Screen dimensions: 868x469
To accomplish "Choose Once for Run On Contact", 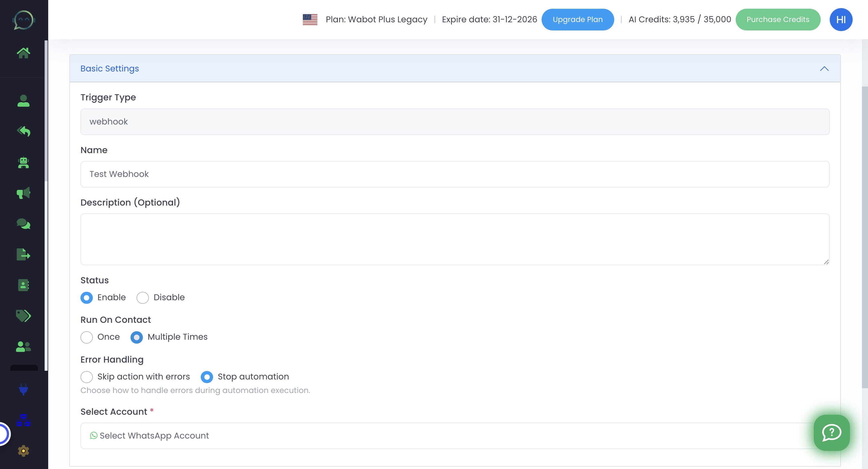I will (86, 337).
